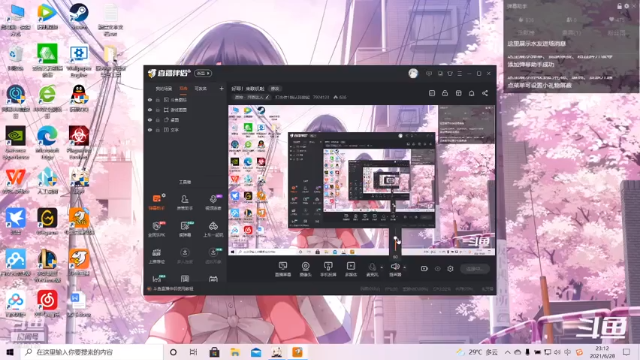This screenshot has width=640, height=360.
Task: Open the hamburger menu in the title bar
Action: 460,73
